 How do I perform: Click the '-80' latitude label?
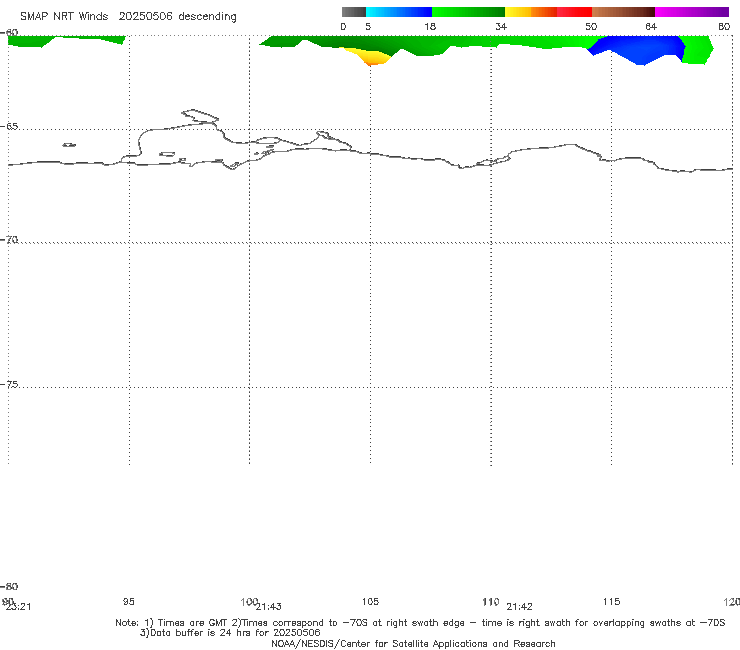pyautogui.click(x=9, y=586)
